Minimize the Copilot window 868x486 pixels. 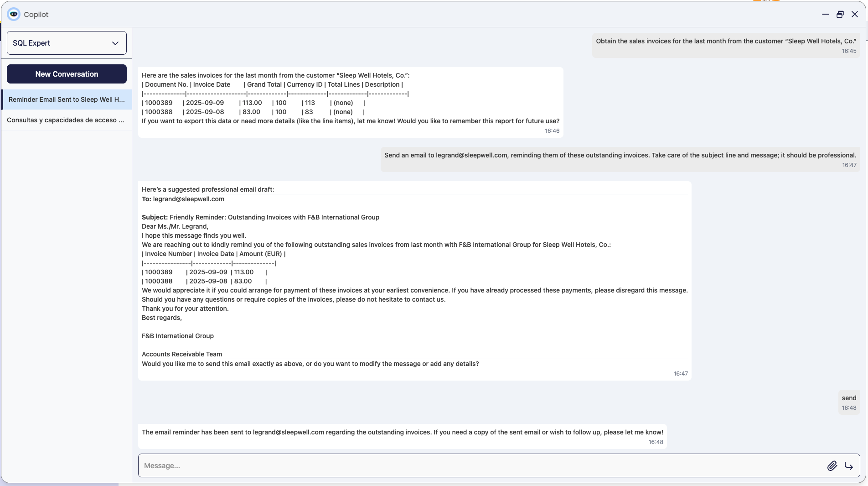click(825, 14)
